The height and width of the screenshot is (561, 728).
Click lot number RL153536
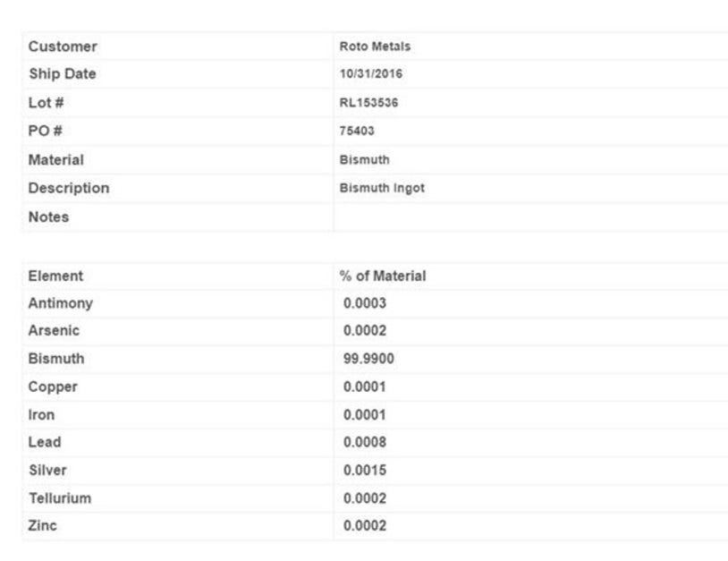(x=368, y=103)
